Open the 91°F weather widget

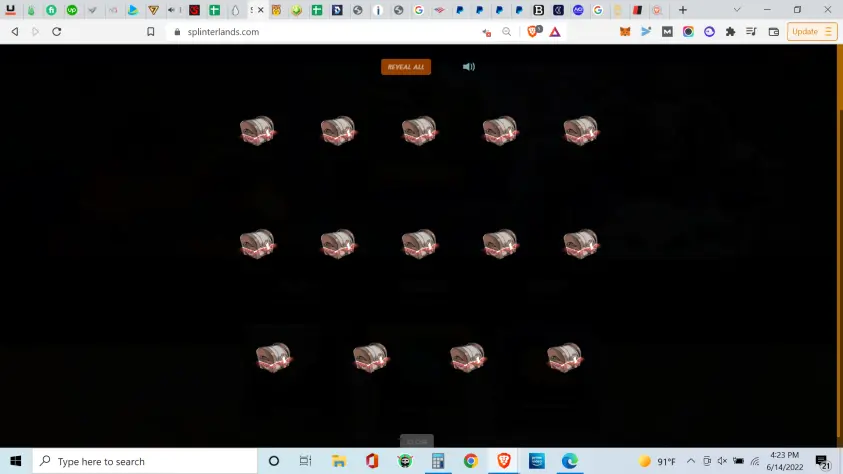[657, 461]
